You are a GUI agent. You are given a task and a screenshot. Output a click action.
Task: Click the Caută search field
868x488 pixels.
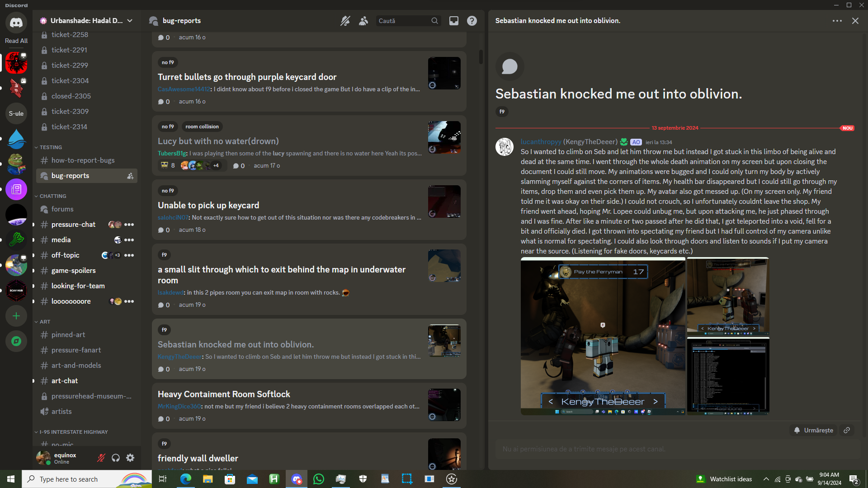point(403,21)
